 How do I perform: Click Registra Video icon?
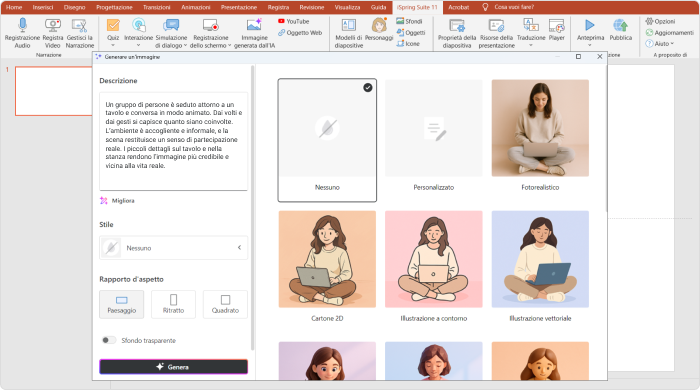52,25
